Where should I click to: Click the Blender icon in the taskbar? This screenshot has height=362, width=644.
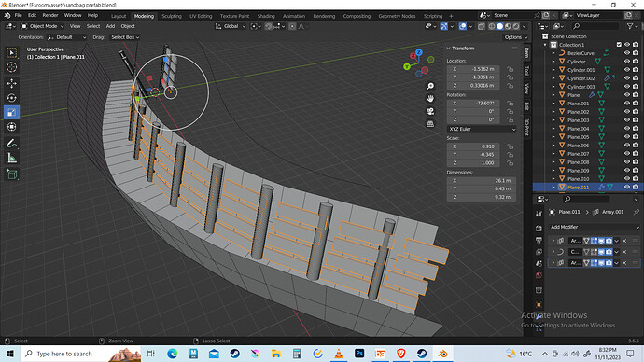(x=442, y=354)
